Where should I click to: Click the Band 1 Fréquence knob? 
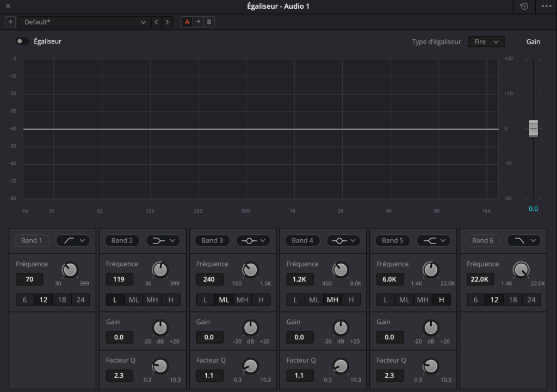click(70, 270)
